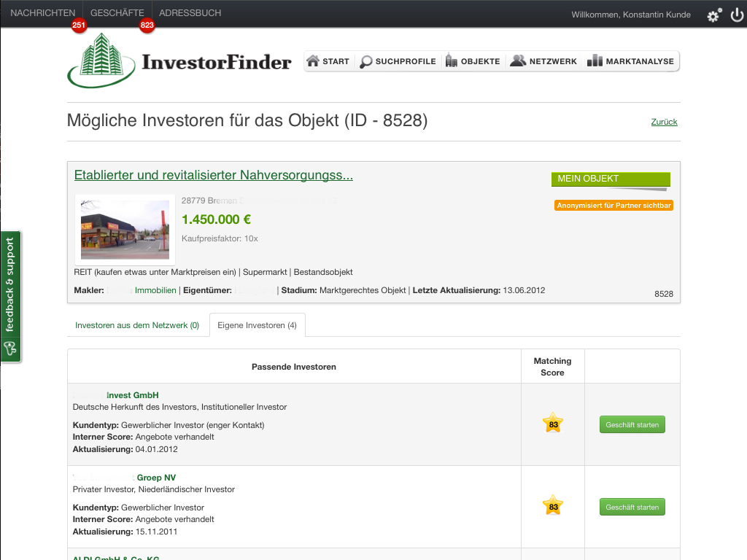Start Geschäft with Invest GmbH

(x=632, y=424)
